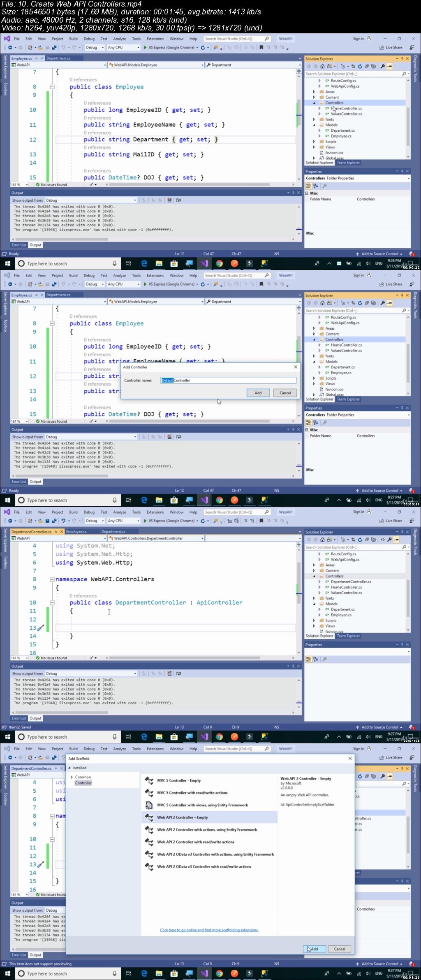Expand the Common node in Add Scaffold
421x980 pixels.
(72, 777)
